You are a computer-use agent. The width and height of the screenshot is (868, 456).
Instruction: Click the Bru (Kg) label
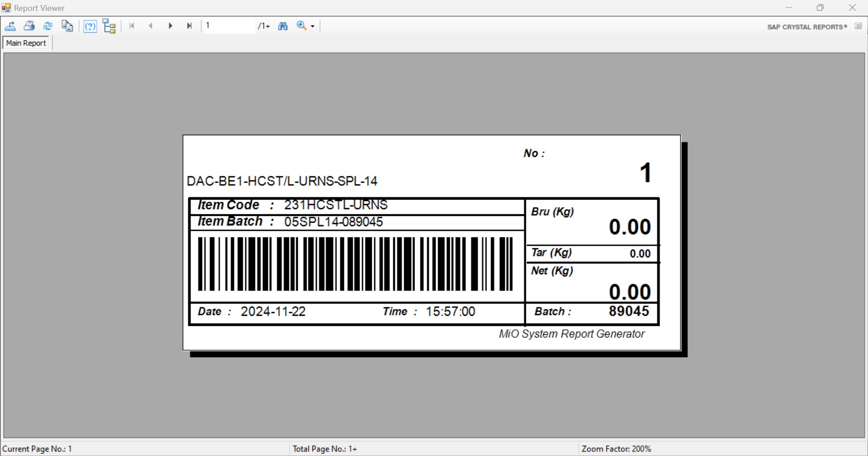[x=552, y=212]
